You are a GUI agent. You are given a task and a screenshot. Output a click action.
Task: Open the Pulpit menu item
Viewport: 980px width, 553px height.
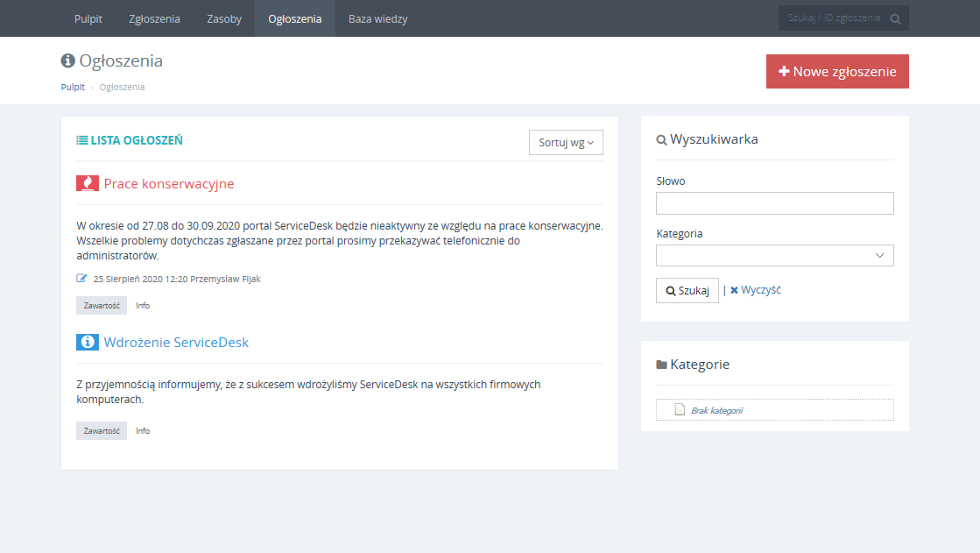point(88,18)
